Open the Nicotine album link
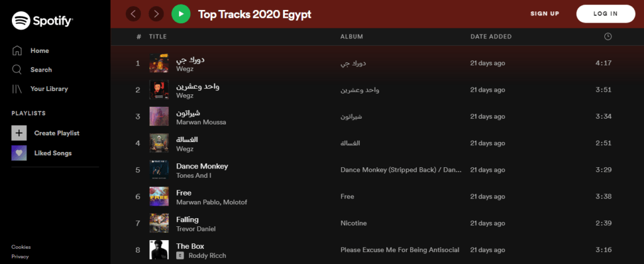The width and height of the screenshot is (644, 264). click(x=353, y=223)
